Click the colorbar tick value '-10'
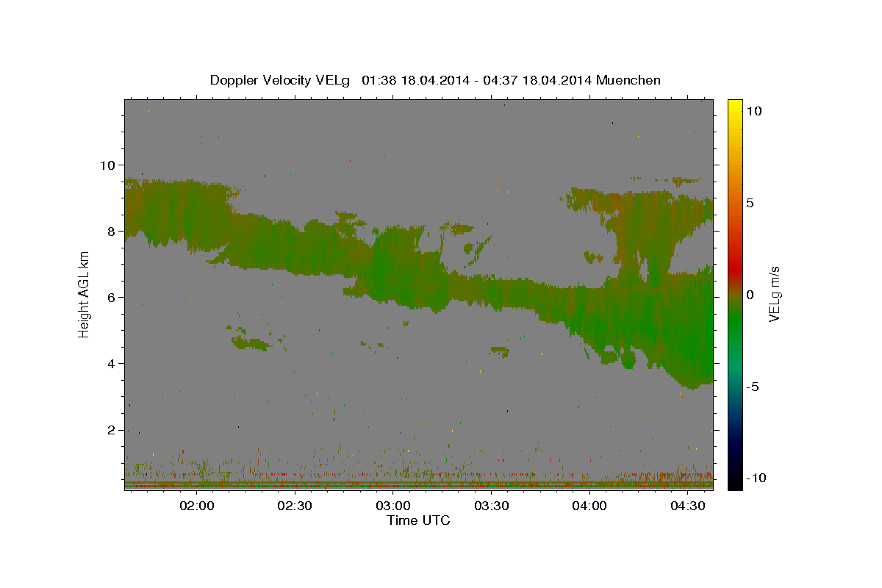Image resolution: width=882 pixels, height=588 pixels. [756, 478]
